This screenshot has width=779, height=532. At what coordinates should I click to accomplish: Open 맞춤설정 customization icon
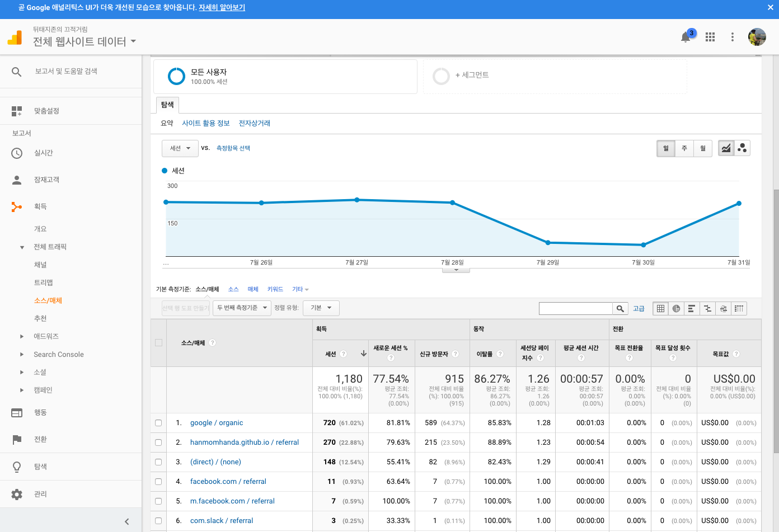17,111
